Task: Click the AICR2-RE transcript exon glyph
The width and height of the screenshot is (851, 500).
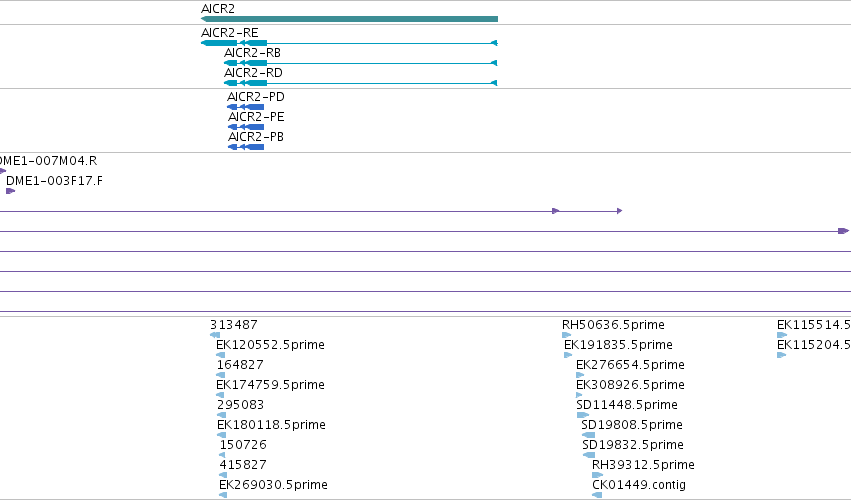Action: [x=349, y=43]
